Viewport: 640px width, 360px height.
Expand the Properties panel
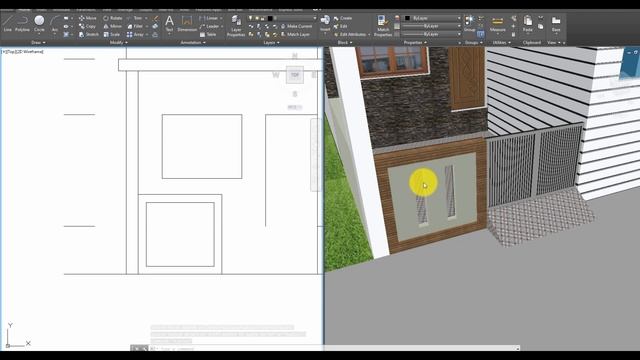(415, 42)
